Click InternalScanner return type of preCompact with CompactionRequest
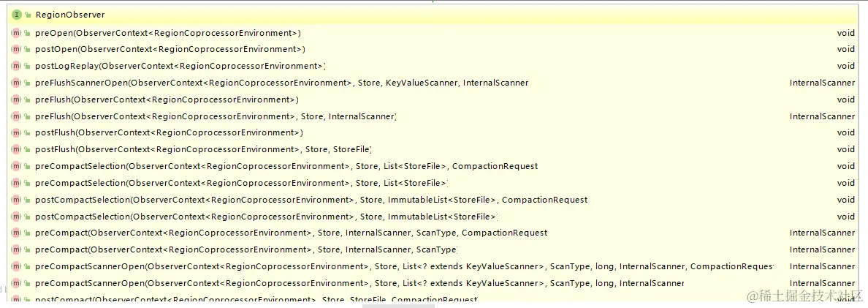868x308 pixels. tap(823, 233)
